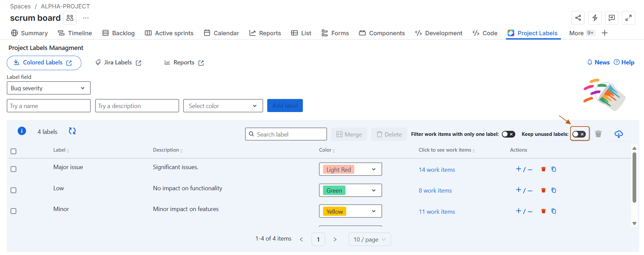This screenshot has width=644, height=255.
Task: Open the Bug severity label field dropdown
Action: (x=49, y=88)
